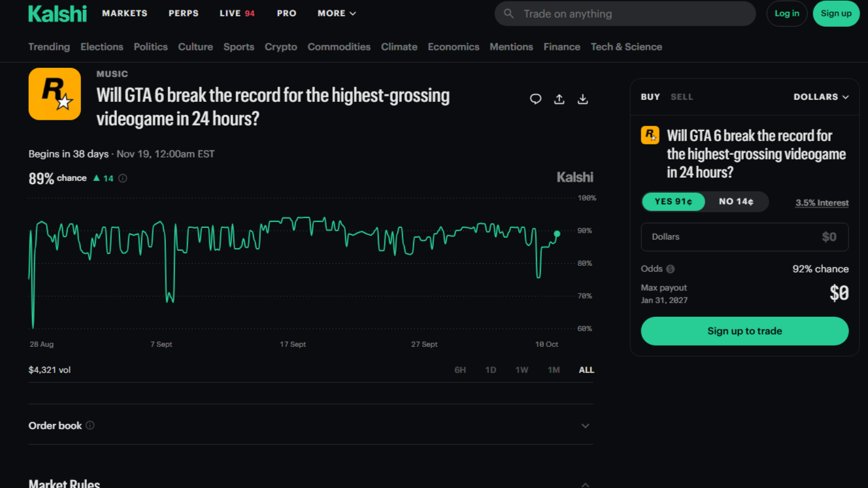Image resolution: width=868 pixels, height=488 pixels.
Task: Go to the Crypto category
Action: [x=281, y=47]
